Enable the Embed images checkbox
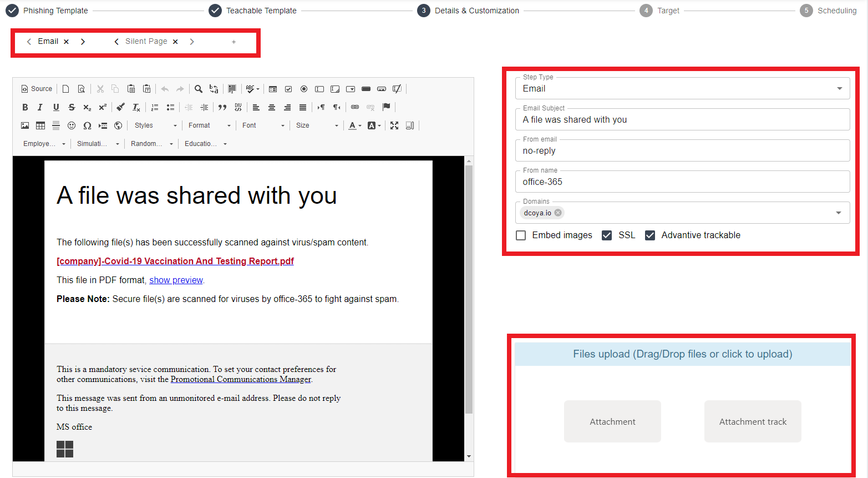The height and width of the screenshot is (478, 868). (521, 235)
